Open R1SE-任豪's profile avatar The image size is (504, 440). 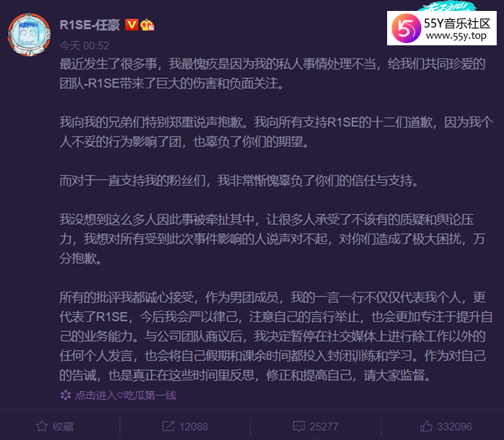pos(29,35)
